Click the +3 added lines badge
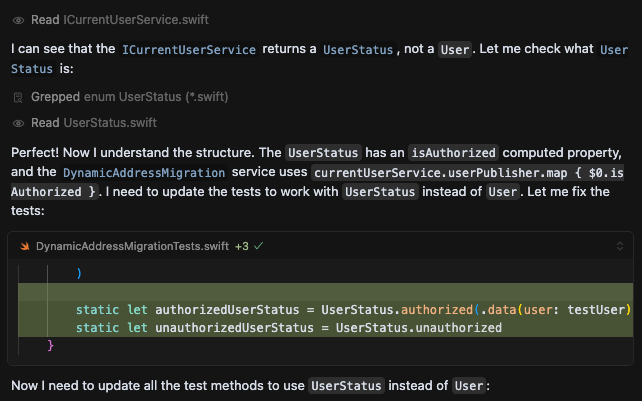The width and height of the screenshot is (642, 401). tap(241, 245)
